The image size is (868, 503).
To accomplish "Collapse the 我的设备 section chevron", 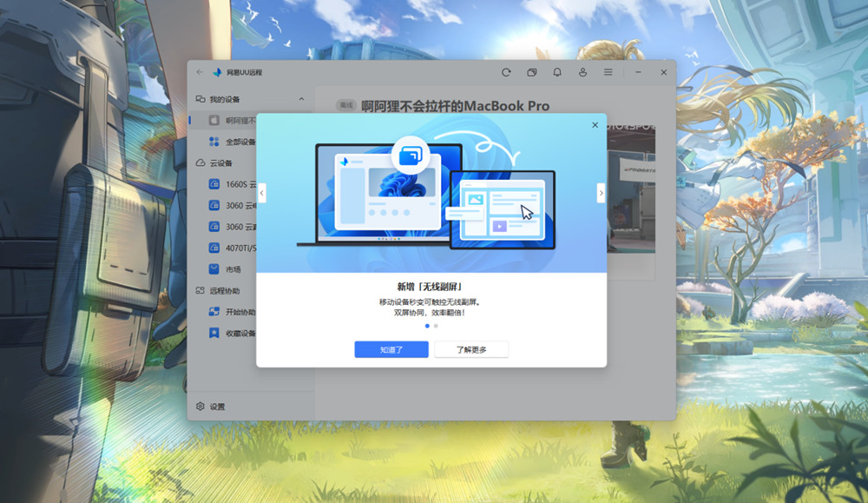I will click(x=301, y=99).
